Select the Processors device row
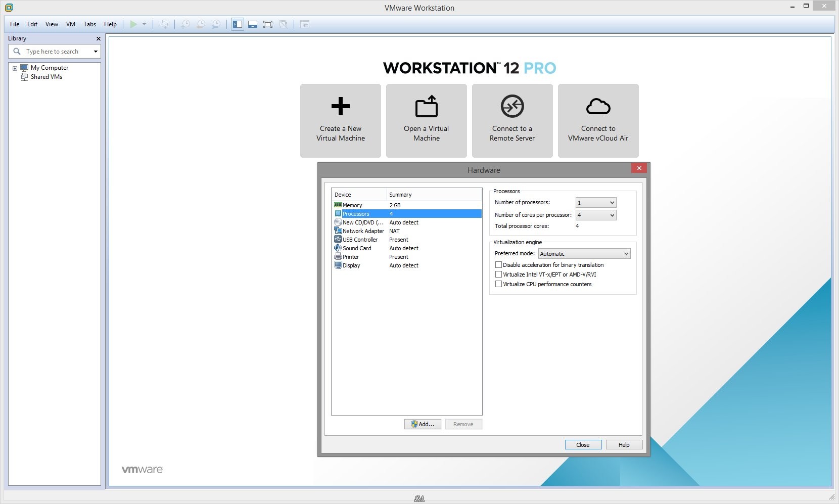Image resolution: width=839 pixels, height=504 pixels. [407, 214]
